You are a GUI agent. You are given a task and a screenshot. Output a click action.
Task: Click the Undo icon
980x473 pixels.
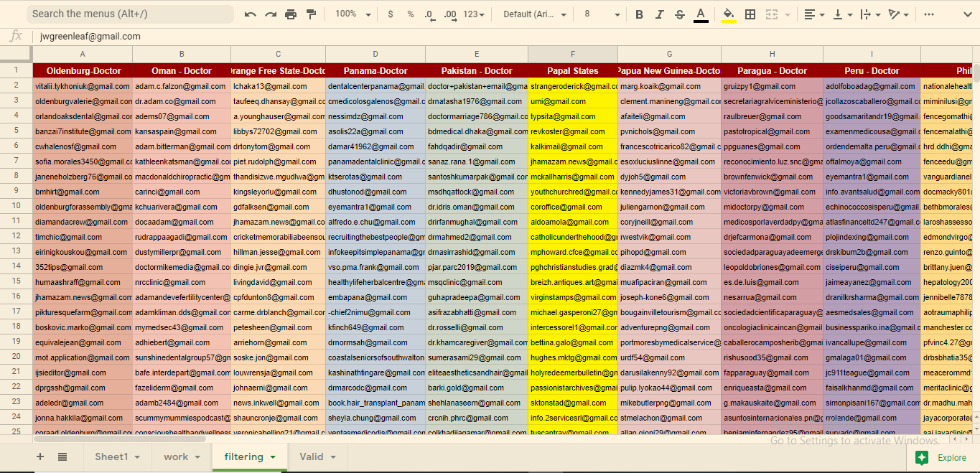coord(250,14)
